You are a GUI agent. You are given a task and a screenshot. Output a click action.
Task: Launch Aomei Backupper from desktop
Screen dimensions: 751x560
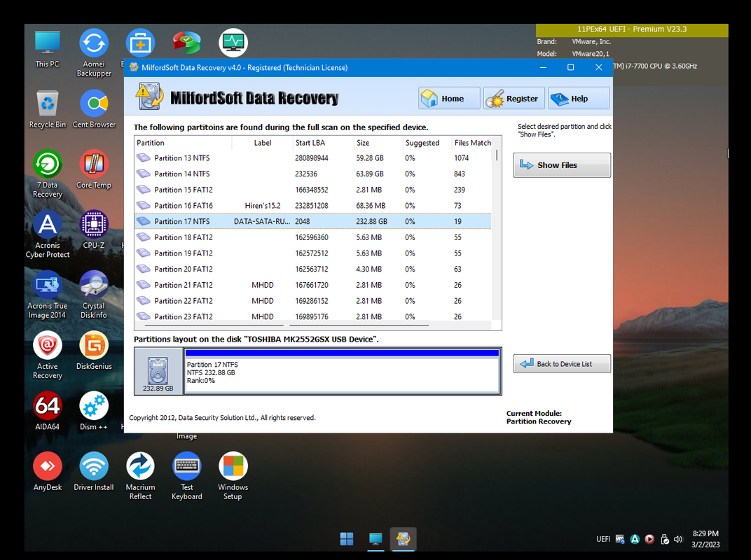pyautogui.click(x=94, y=52)
